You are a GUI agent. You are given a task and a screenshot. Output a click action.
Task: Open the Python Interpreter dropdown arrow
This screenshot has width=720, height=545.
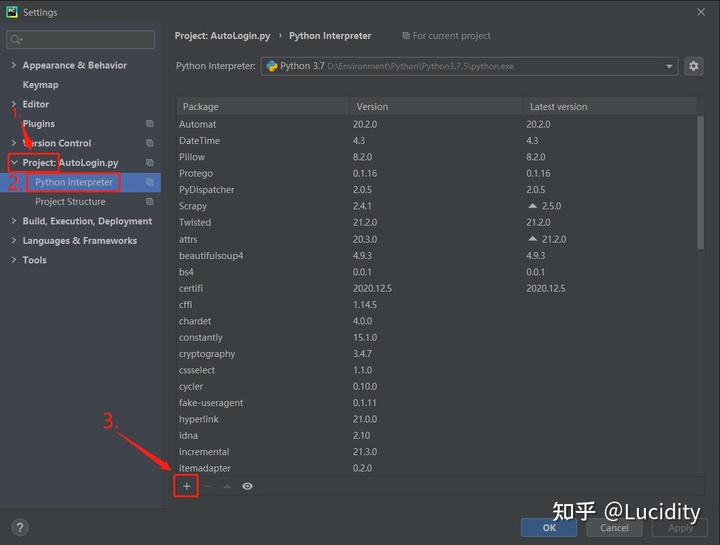coord(669,67)
